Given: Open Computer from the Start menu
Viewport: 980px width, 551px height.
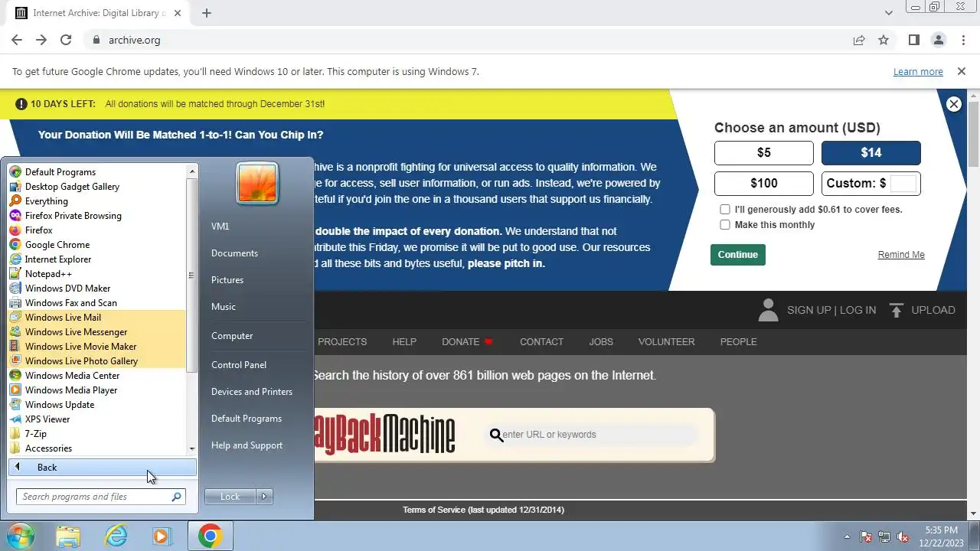Looking at the screenshot, I should point(232,336).
